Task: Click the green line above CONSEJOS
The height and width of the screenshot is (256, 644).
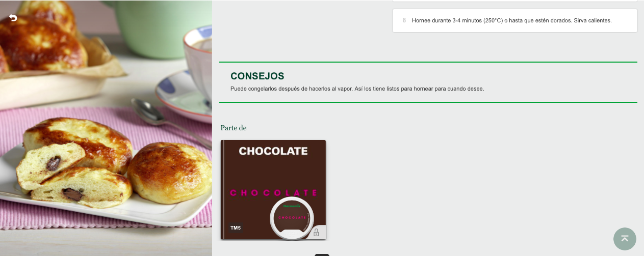Action: (428, 62)
